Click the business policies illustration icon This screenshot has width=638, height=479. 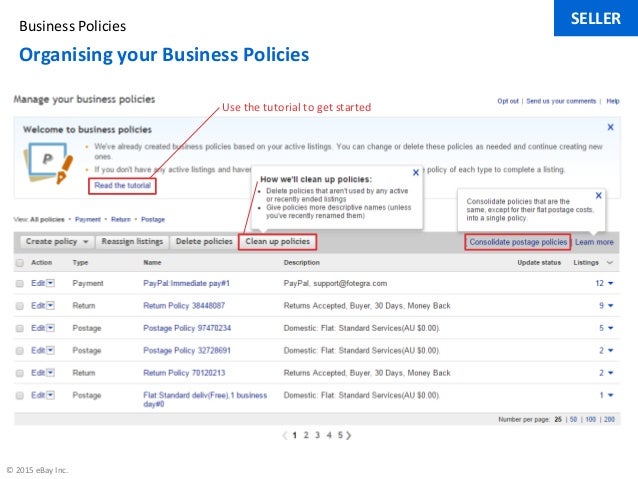[x=48, y=163]
